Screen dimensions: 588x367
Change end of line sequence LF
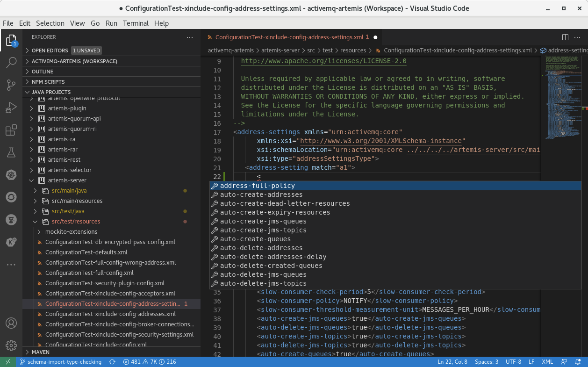tap(531, 362)
